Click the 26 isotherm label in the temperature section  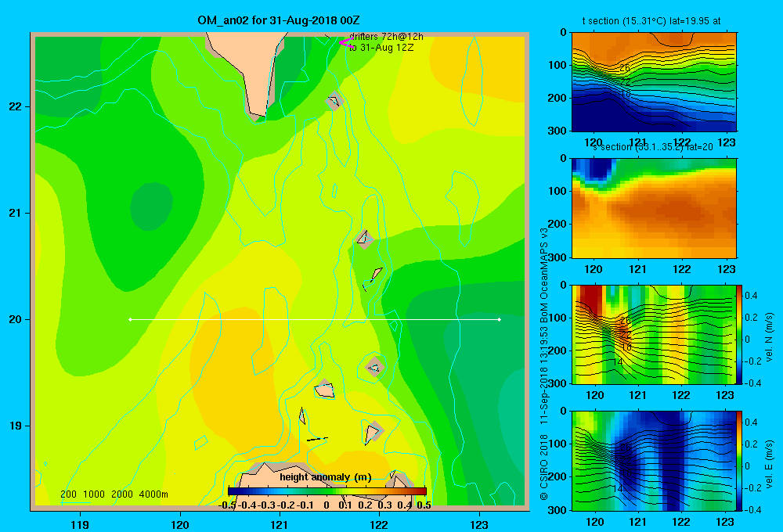pyautogui.click(x=625, y=68)
